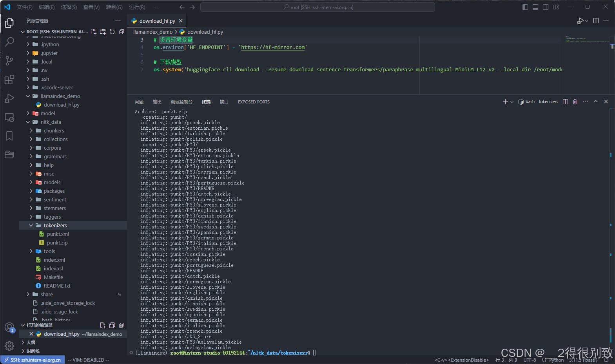615x364 pixels.
Task: Split the terminal panel
Action: (565, 101)
